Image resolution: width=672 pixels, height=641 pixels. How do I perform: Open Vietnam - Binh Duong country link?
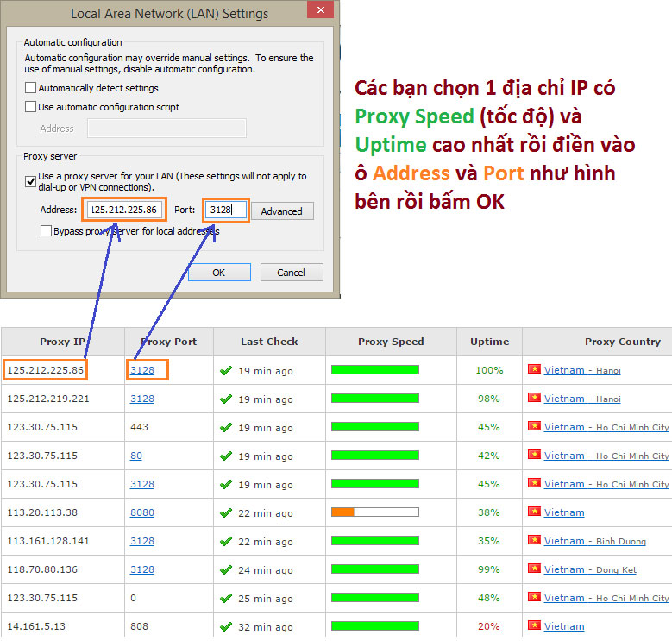click(x=594, y=541)
